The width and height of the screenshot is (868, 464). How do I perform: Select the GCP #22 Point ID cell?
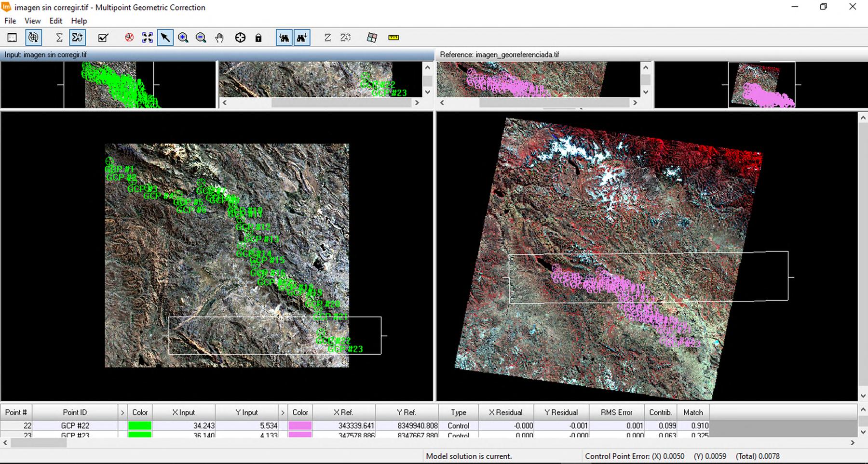coord(75,425)
